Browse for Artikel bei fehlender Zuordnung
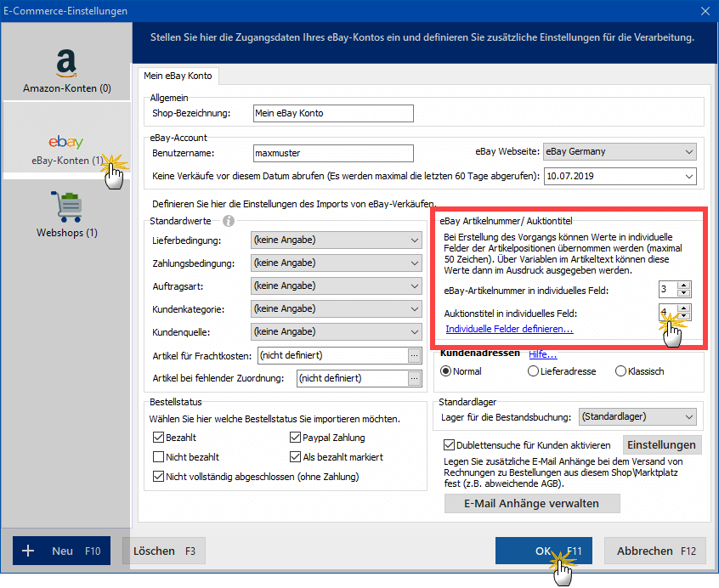The image size is (719, 588). [x=414, y=379]
